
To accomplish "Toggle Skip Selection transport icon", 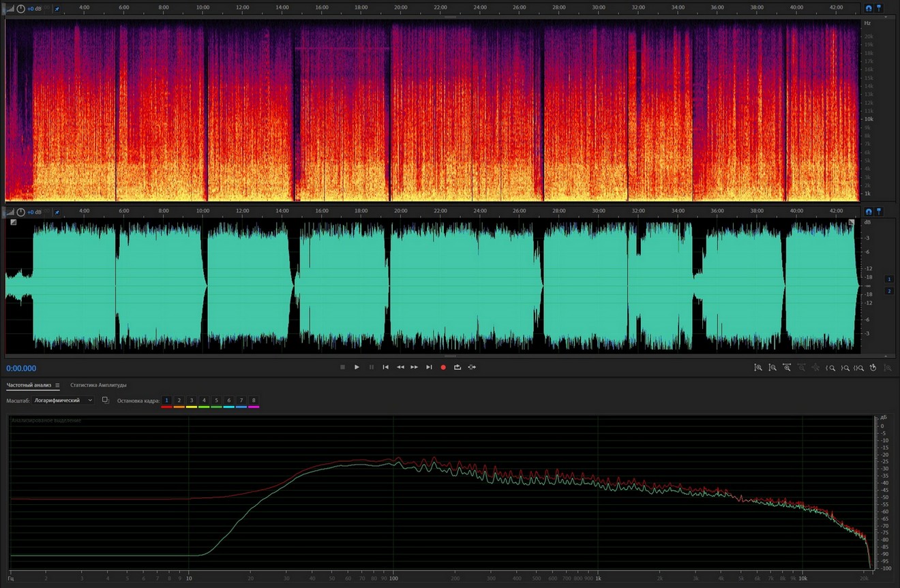I will pyautogui.click(x=472, y=367).
